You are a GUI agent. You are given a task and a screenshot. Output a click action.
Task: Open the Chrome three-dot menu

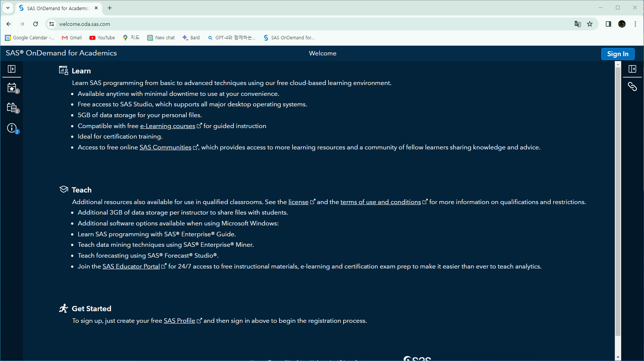pos(635,24)
